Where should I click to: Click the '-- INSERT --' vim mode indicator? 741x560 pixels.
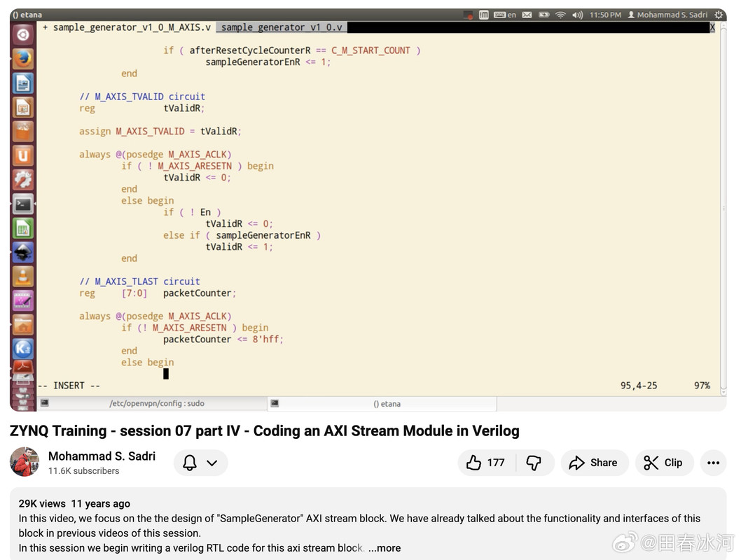[69, 386]
